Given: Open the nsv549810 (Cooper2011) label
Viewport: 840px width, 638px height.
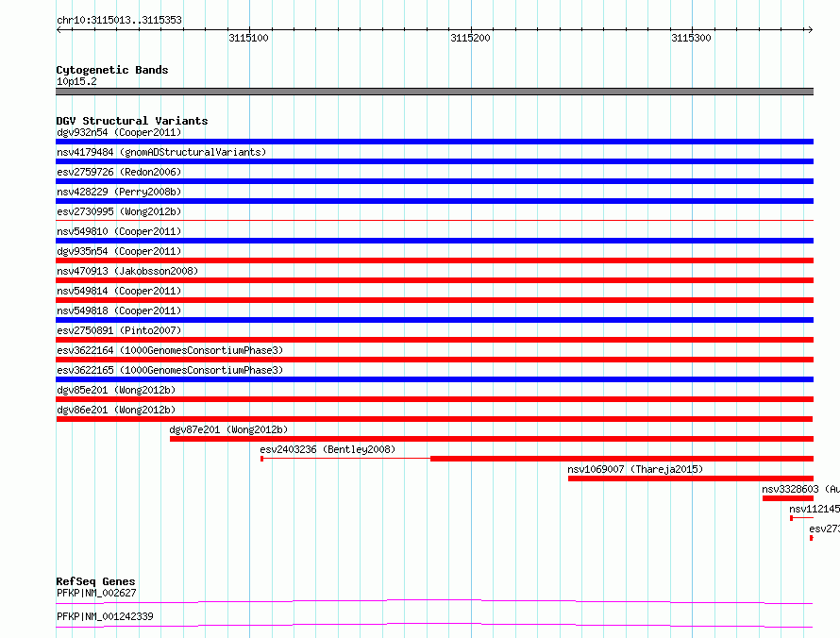Looking at the screenshot, I should pos(119,231).
